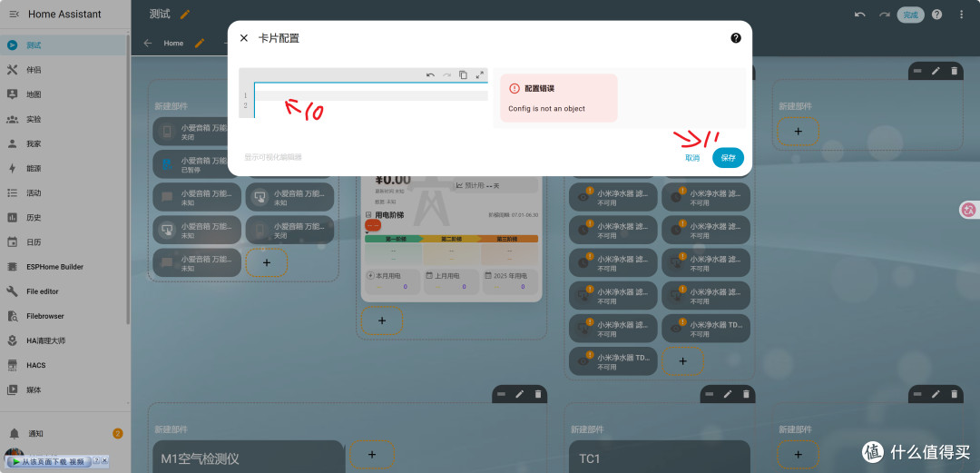This screenshot has height=473, width=980.
Task: Redo the dashboard change
Action: [885, 15]
